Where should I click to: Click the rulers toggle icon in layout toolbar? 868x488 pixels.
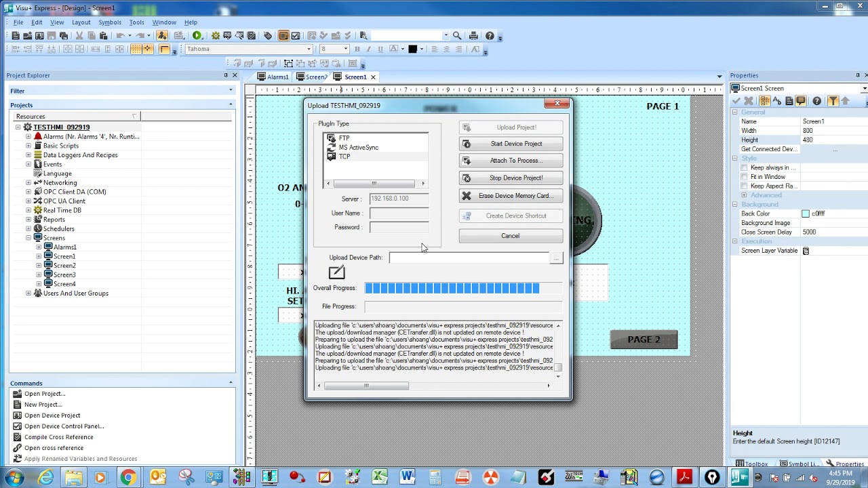pyautogui.click(x=165, y=49)
